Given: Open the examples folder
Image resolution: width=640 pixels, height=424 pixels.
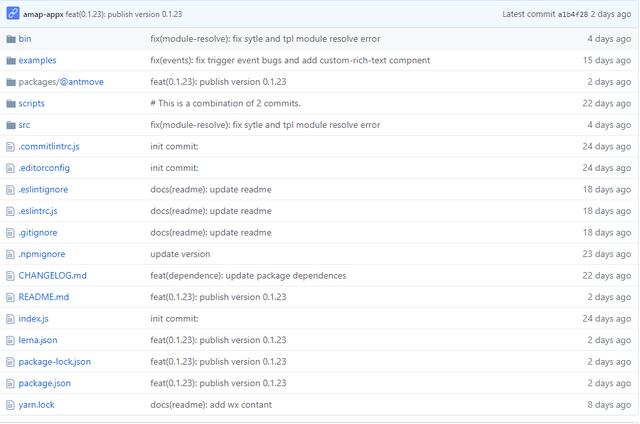Looking at the screenshot, I should (38, 60).
